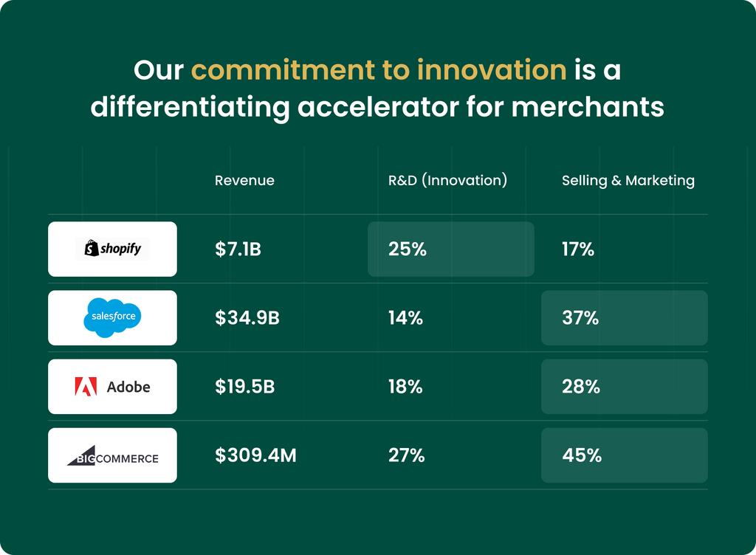Click BigCommerce's 27% R&D value
The height and width of the screenshot is (555, 756).
click(406, 455)
